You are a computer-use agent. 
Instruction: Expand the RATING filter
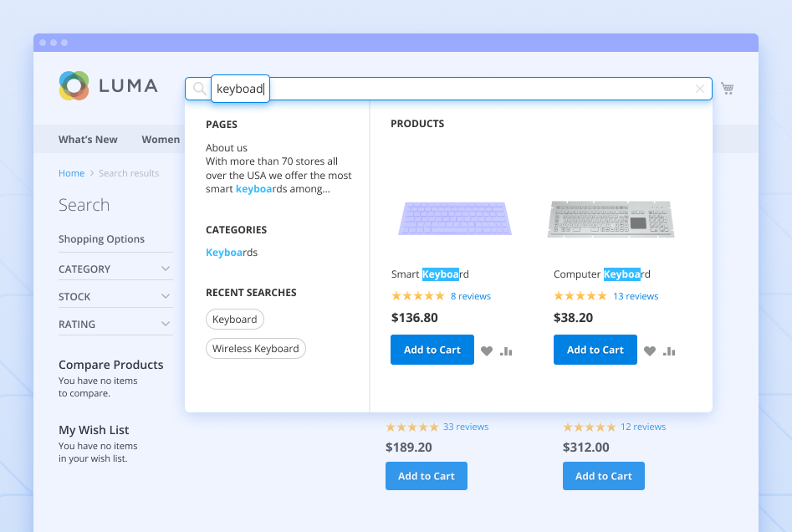pos(115,323)
